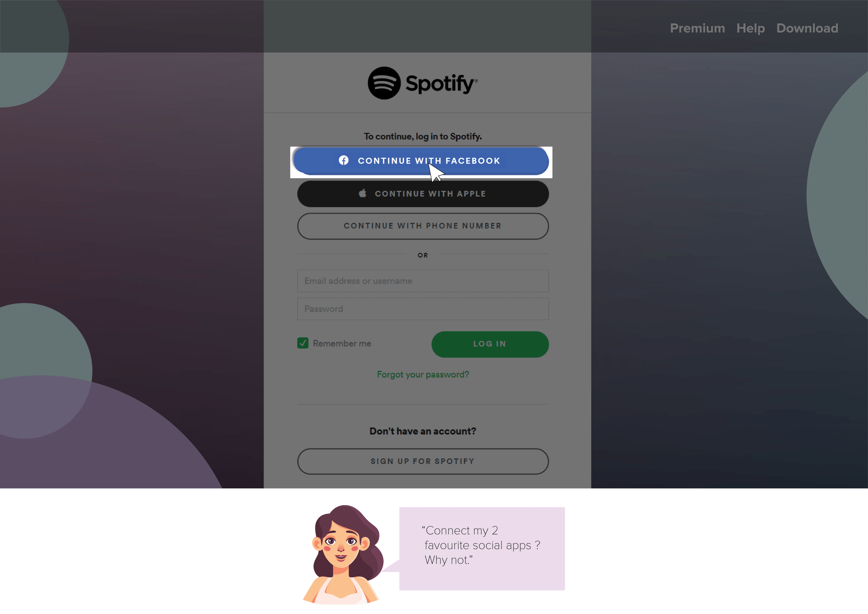Image resolution: width=868 pixels, height=614 pixels.
Task: Focus the Email address or username field
Action: [x=423, y=281]
